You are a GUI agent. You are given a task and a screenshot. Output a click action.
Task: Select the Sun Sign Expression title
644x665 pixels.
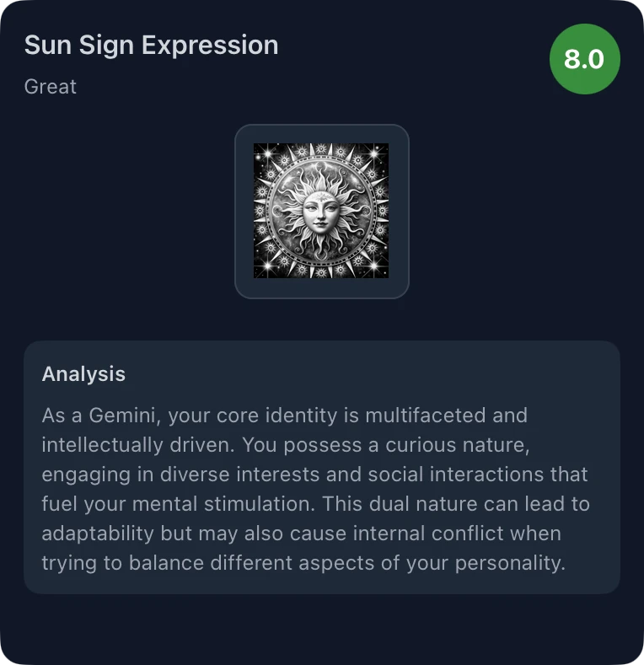(x=151, y=46)
